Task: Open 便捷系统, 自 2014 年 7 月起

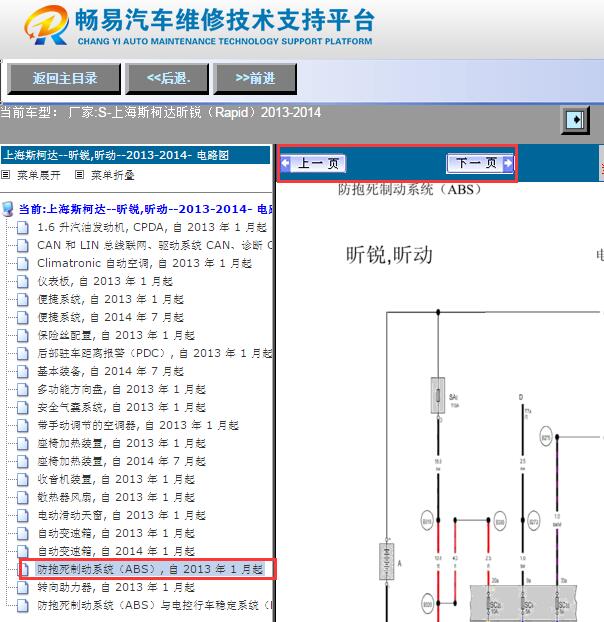Action: (x=111, y=317)
